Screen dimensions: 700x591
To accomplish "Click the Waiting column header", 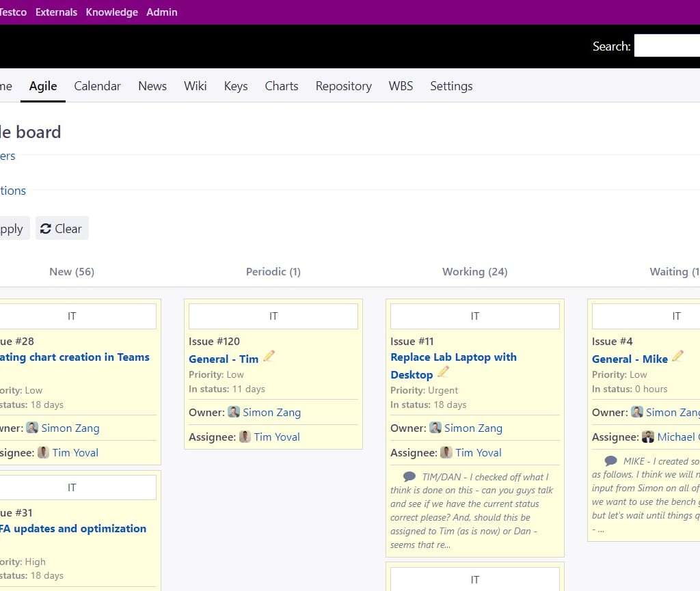I will pyautogui.click(x=675, y=272).
